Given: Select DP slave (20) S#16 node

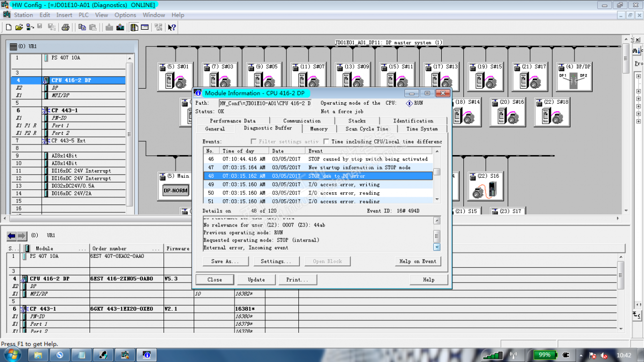Looking at the screenshot, I should coord(508,112).
